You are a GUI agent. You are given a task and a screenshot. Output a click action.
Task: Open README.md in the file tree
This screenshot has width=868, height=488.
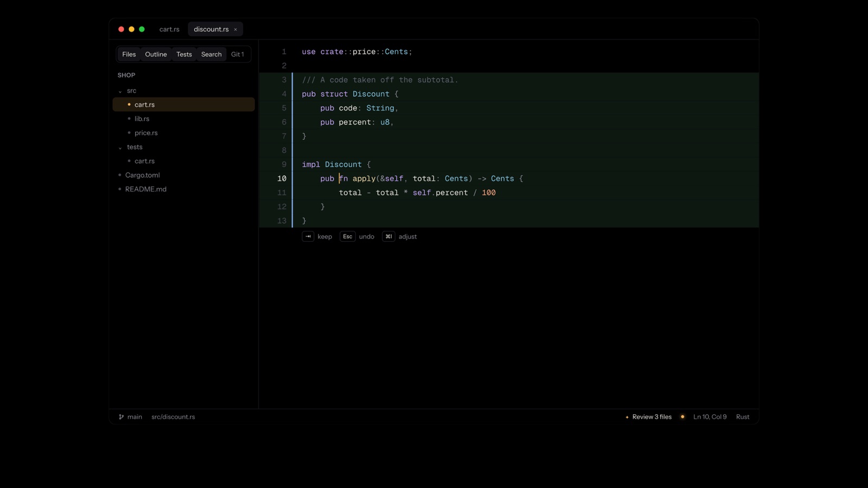pyautogui.click(x=183, y=189)
